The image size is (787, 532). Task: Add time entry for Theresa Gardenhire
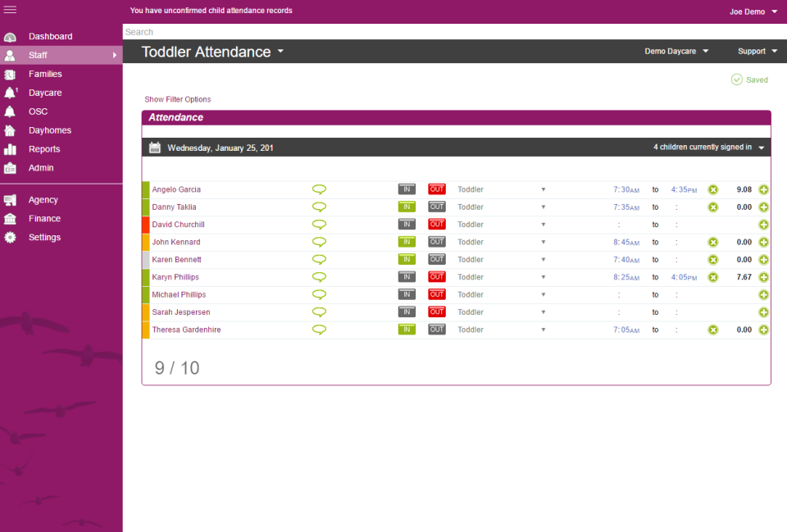tap(763, 330)
